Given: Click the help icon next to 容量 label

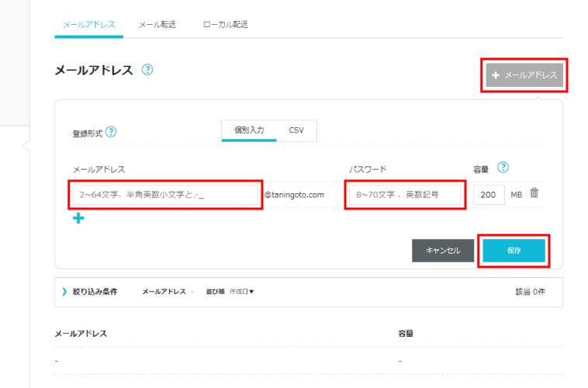Looking at the screenshot, I should coord(503,167).
